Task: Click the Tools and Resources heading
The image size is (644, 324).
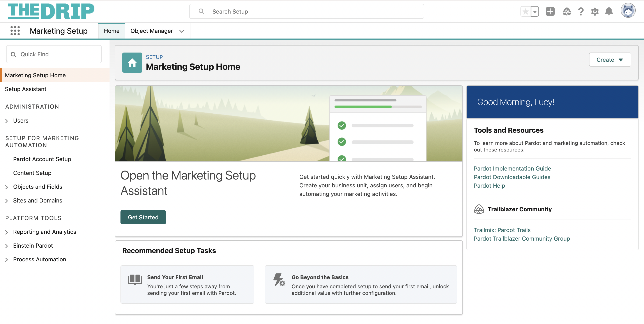Action: pyautogui.click(x=508, y=130)
